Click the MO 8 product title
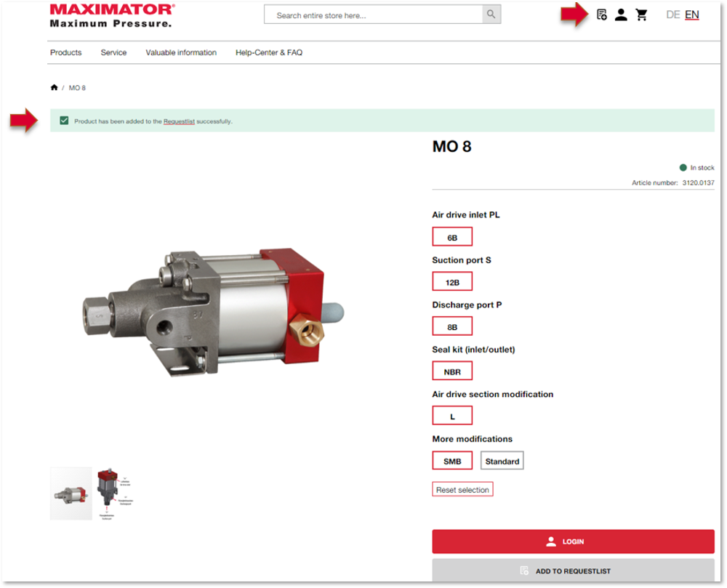This screenshot has width=727, height=588. (451, 147)
